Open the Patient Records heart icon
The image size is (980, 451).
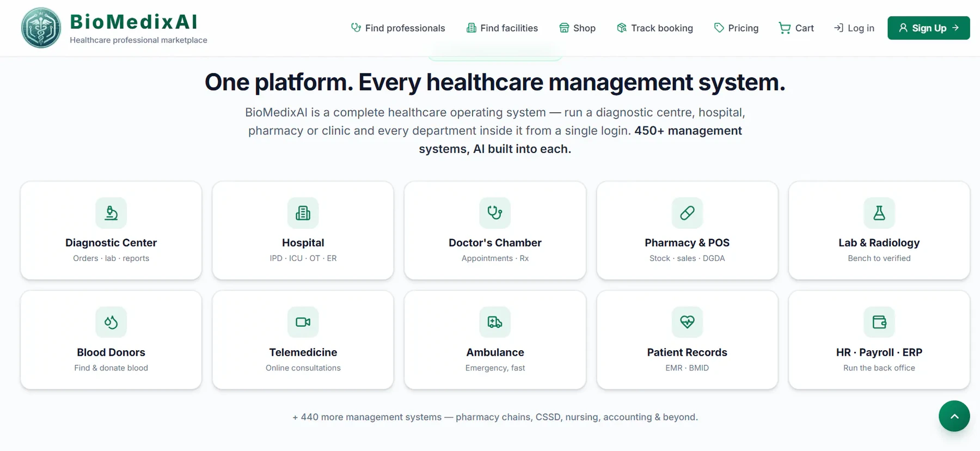click(687, 322)
